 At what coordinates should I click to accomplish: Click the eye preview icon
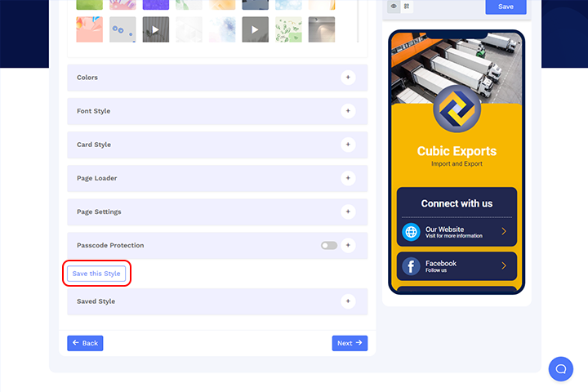pos(394,7)
